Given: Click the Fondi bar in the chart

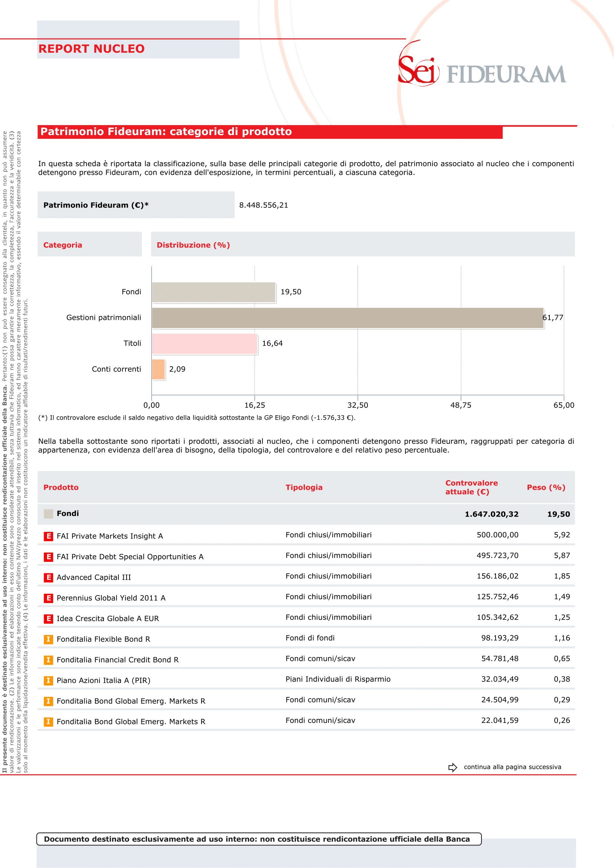Looking at the screenshot, I should click(x=213, y=292).
